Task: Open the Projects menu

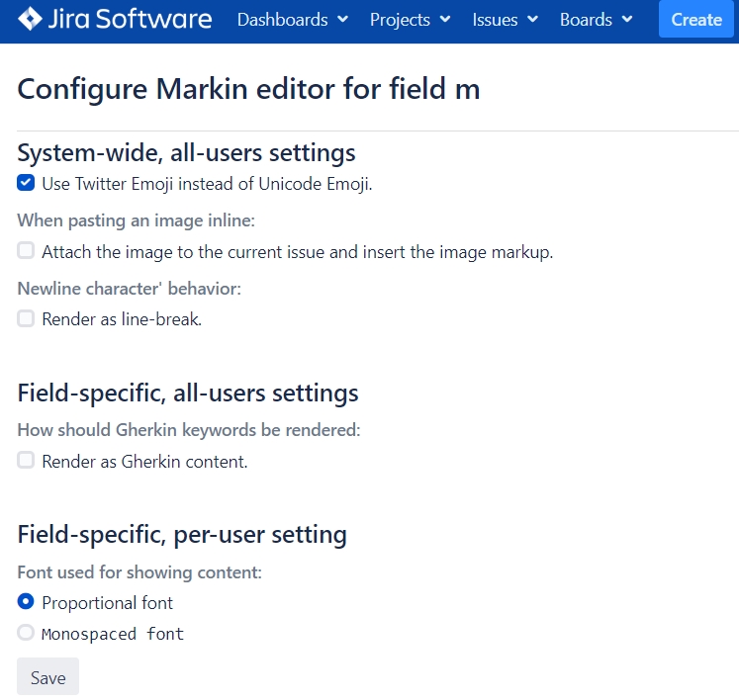Action: pos(400,20)
